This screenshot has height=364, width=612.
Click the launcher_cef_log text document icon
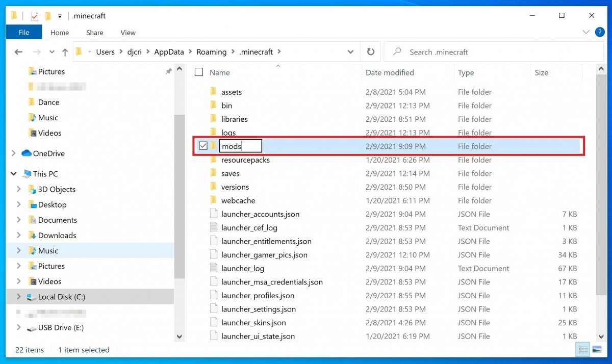[214, 228]
